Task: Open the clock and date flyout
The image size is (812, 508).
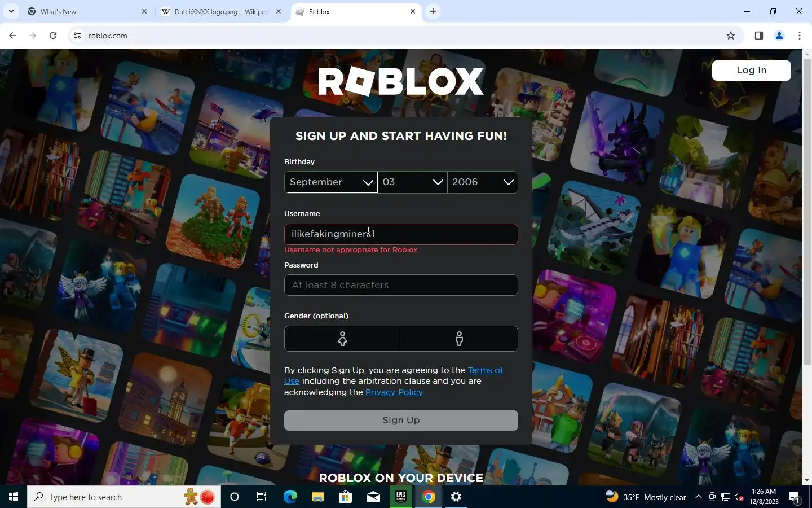Action: coord(764,497)
